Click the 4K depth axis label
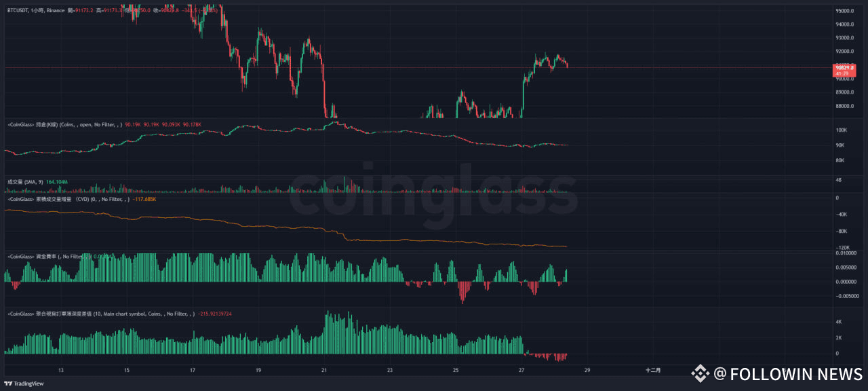The height and width of the screenshot is (391, 868). pos(839,322)
